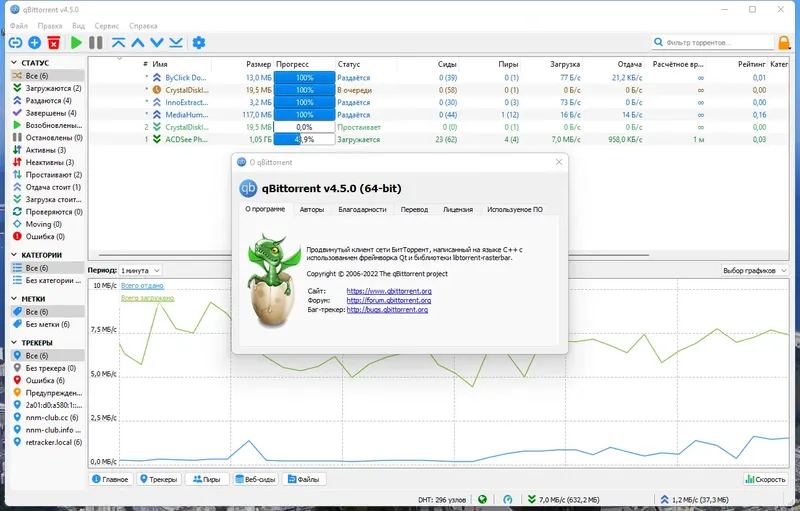800x511 pixels.
Task: Collapse the СТАТУС section
Action: click(x=14, y=63)
